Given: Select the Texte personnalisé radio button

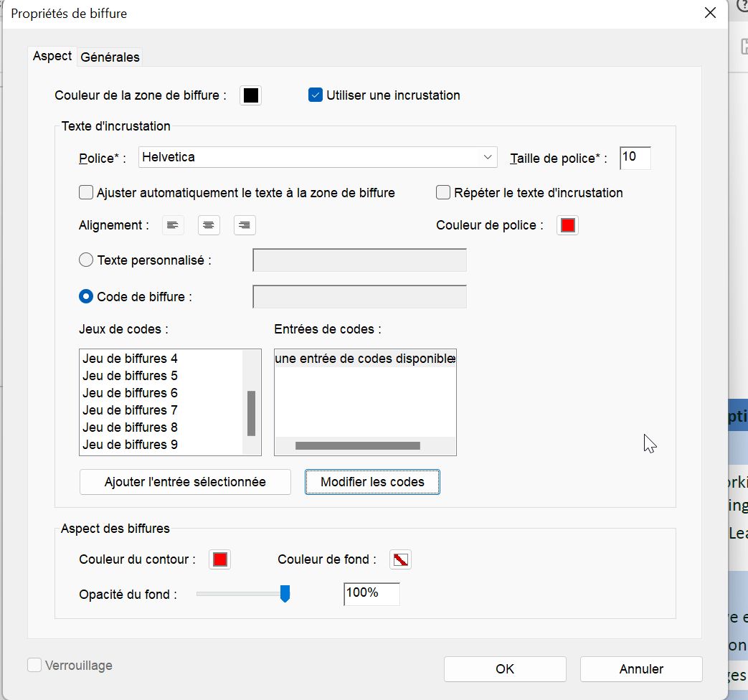Looking at the screenshot, I should pos(86,260).
